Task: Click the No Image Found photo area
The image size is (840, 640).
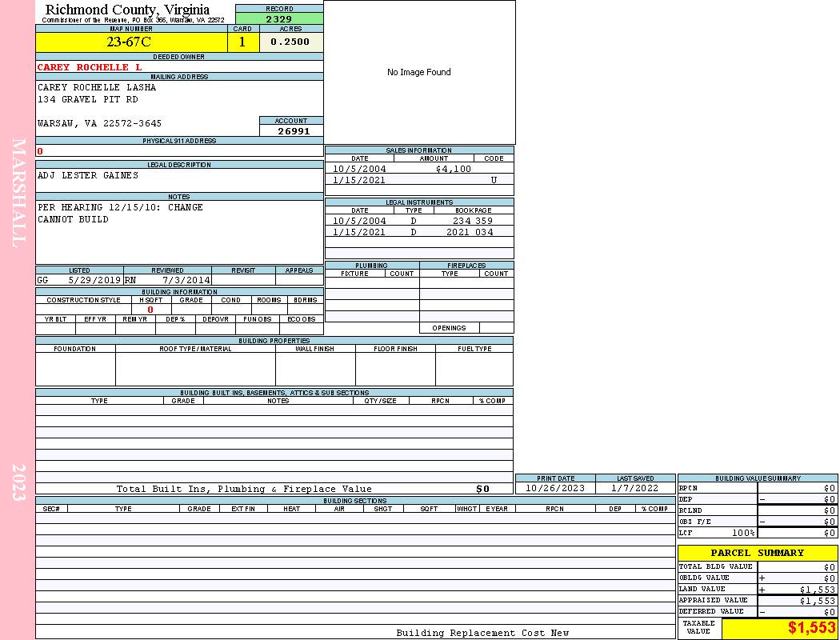Action: [x=419, y=72]
